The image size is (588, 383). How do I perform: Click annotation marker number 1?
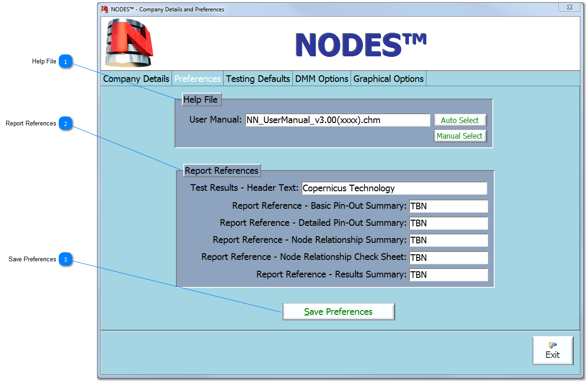(x=66, y=62)
